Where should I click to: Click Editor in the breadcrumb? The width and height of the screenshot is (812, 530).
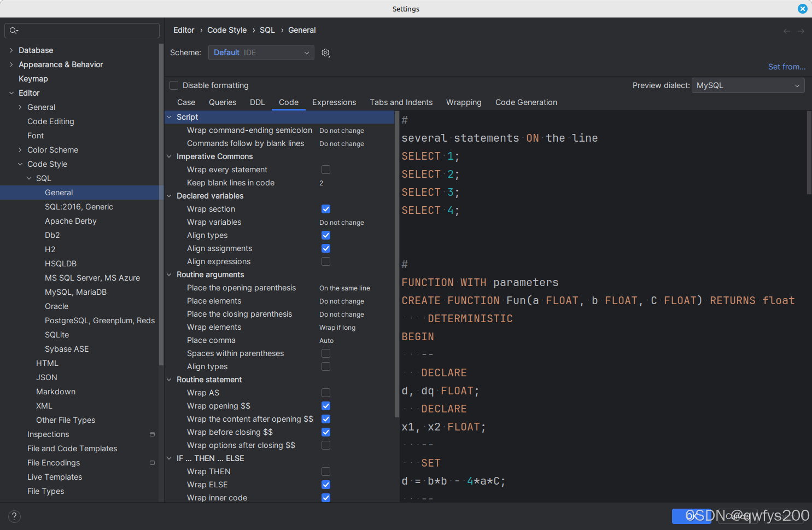(184, 30)
